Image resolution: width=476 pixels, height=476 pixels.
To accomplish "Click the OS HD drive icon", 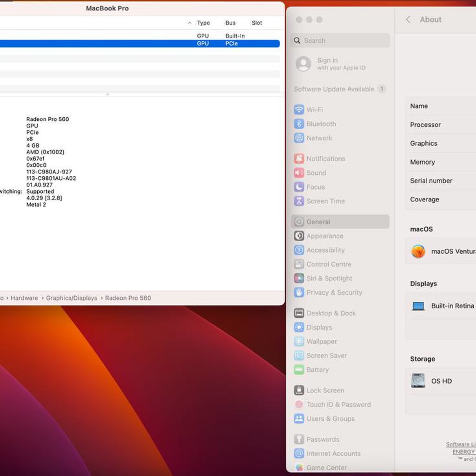I will [418, 381].
